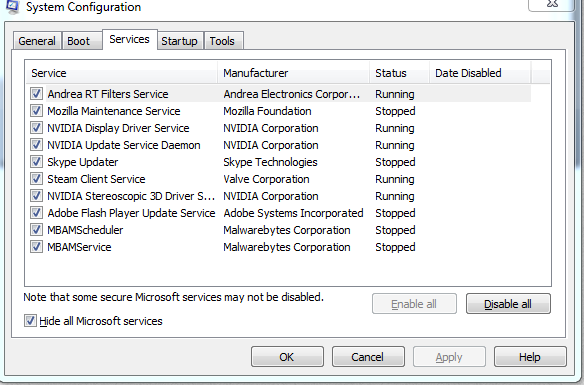Click the Disable all button
Image resolution: width=584 pixels, height=385 pixels.
508,304
